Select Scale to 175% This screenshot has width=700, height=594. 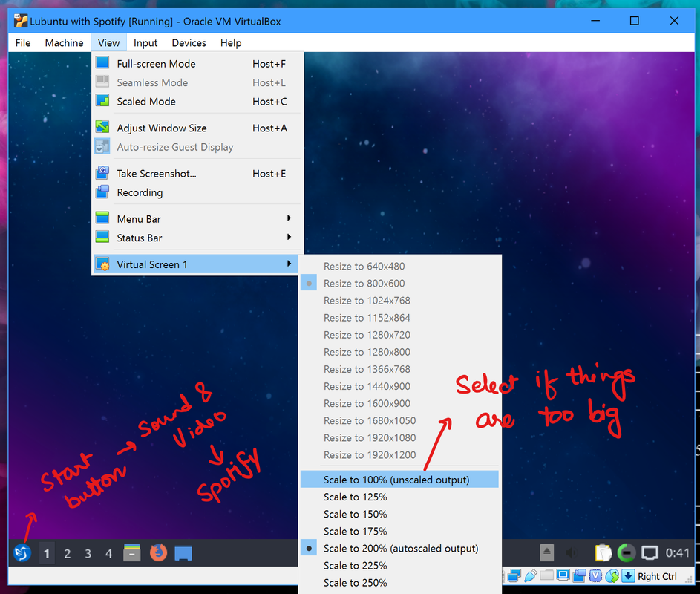399,531
